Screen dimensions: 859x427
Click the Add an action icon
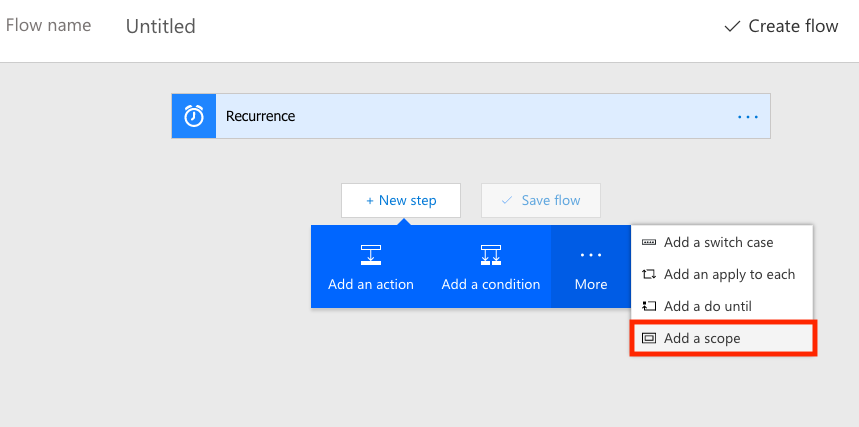tap(370, 255)
